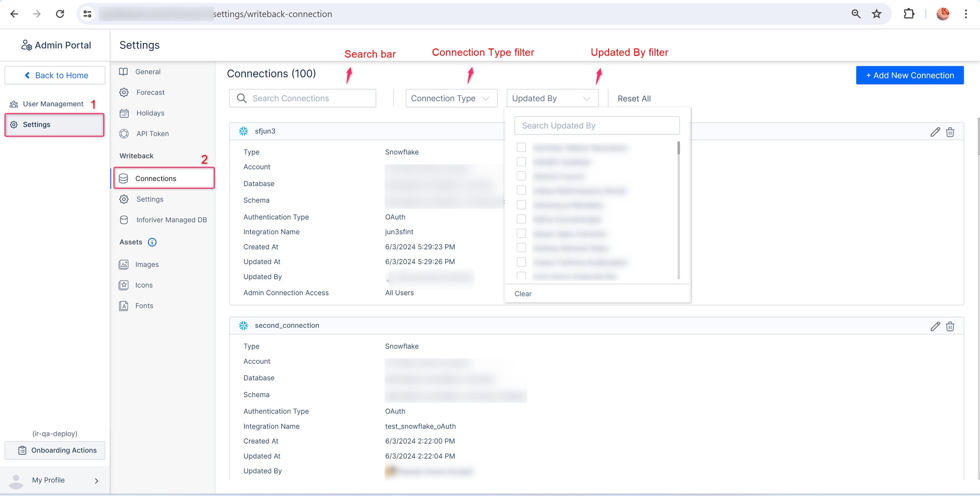Click the browser bookmark star icon
This screenshot has height=496, width=980.
pos(877,14)
